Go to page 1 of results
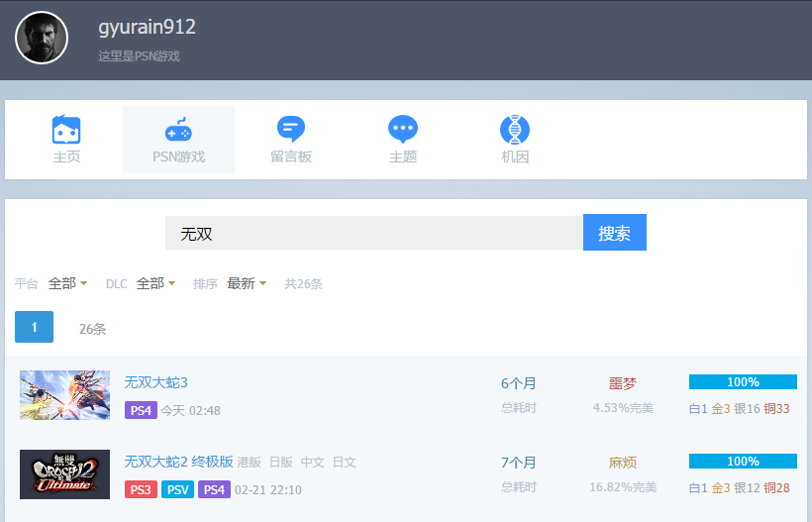 (35, 327)
